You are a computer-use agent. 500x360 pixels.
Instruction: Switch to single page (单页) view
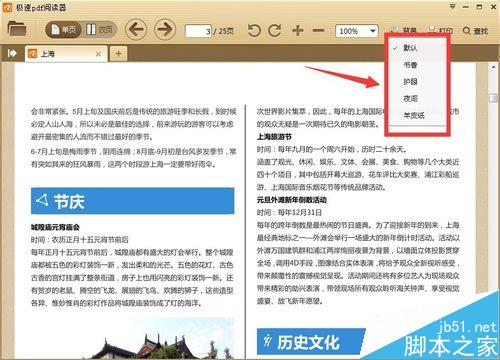point(64,30)
